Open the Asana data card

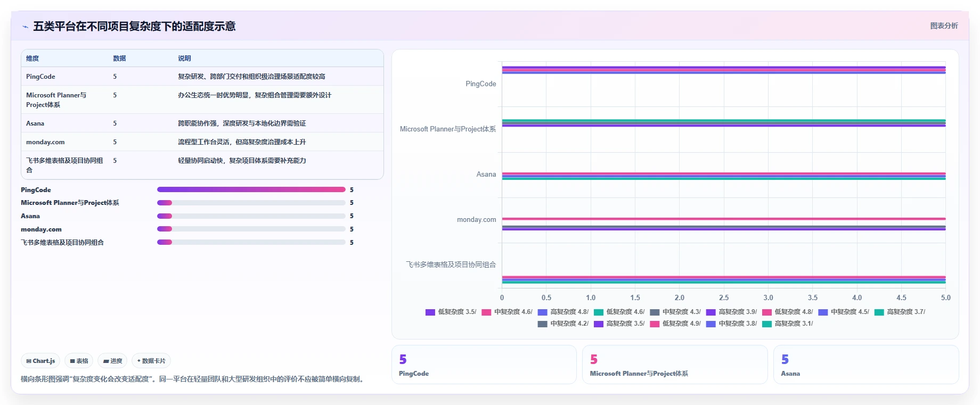pyautogui.click(x=866, y=365)
